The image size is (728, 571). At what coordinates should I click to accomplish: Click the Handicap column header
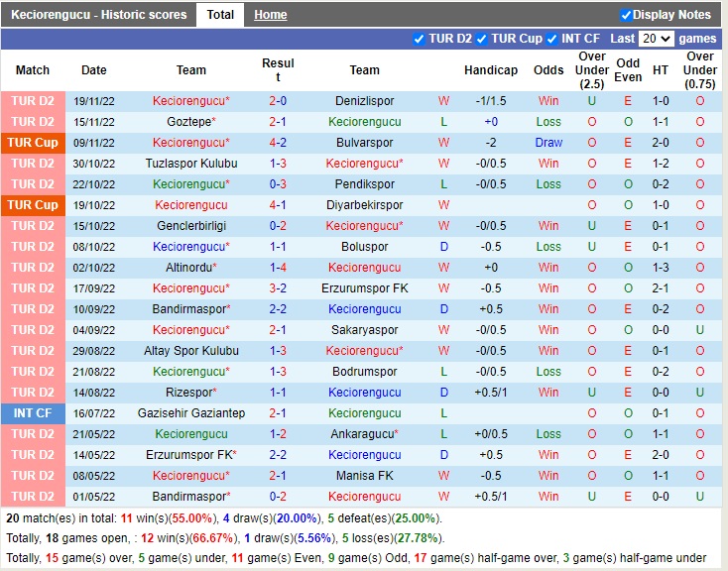pyautogui.click(x=491, y=70)
